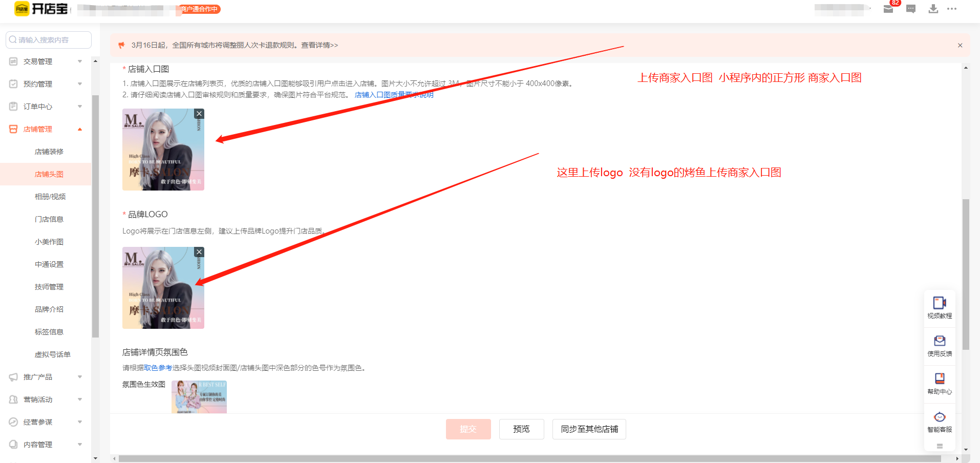Open 标签信息 submenu item
Viewport: 980px width, 463px height.
49,332
